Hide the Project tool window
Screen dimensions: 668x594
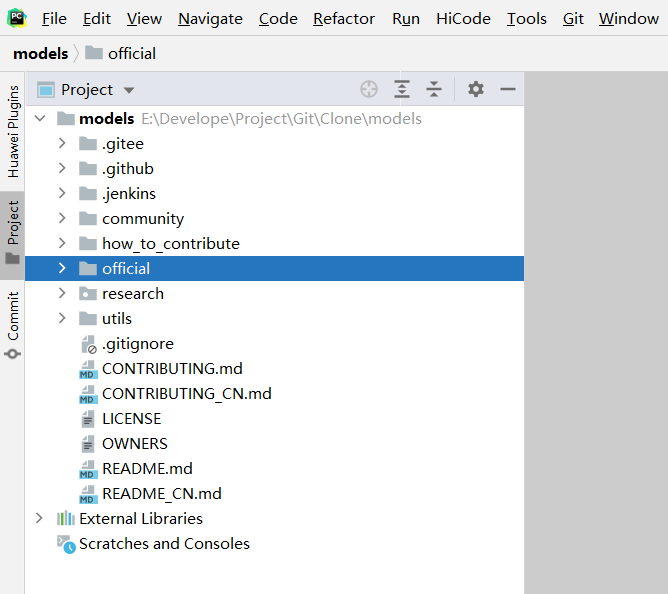tap(508, 89)
